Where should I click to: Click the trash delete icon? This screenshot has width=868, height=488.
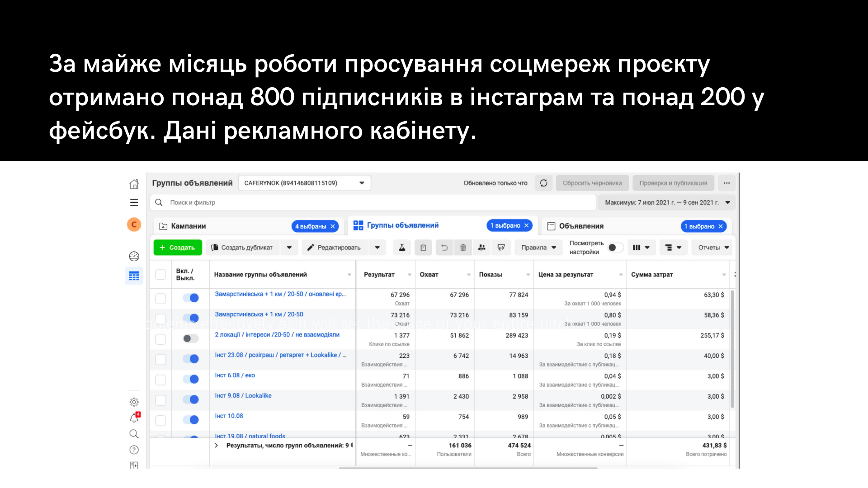point(463,247)
